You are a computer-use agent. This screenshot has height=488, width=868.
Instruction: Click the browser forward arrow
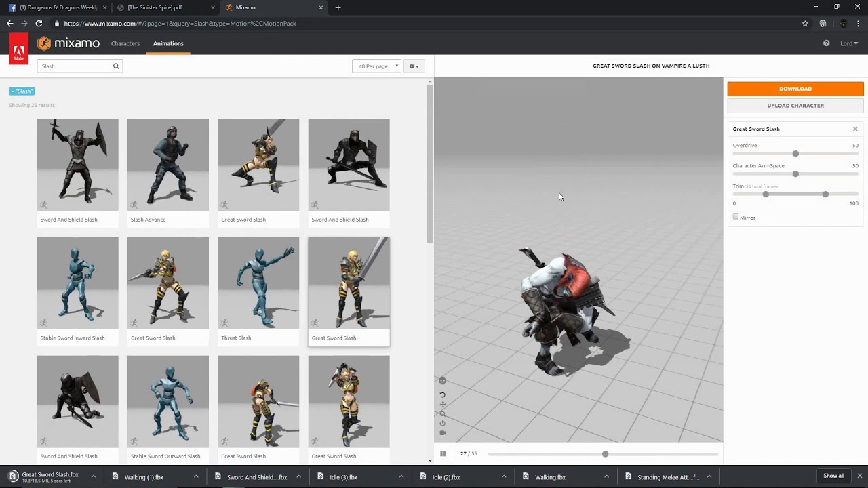point(24,24)
